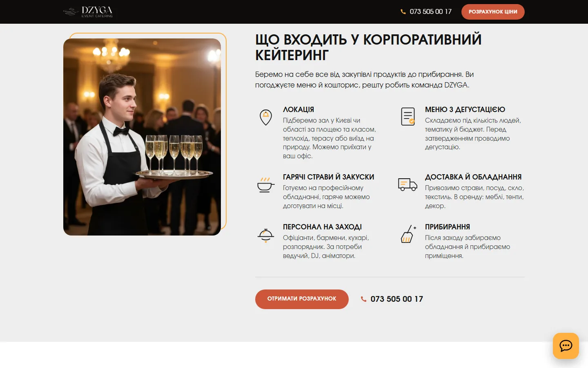Click the text Готуємо на професійному обладнанні
The width and height of the screenshot is (588, 368).
pyautogui.click(x=327, y=197)
